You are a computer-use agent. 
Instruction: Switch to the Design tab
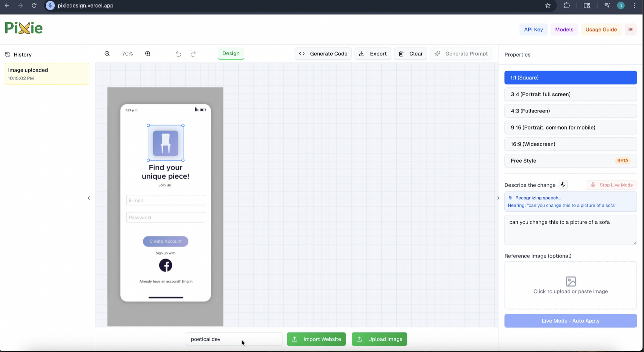click(x=231, y=53)
